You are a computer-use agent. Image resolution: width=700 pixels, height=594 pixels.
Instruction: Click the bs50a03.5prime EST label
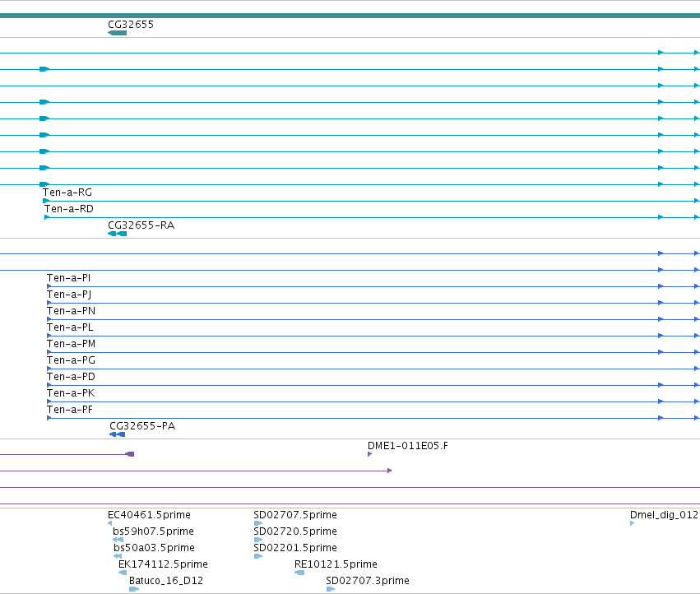click(x=154, y=548)
